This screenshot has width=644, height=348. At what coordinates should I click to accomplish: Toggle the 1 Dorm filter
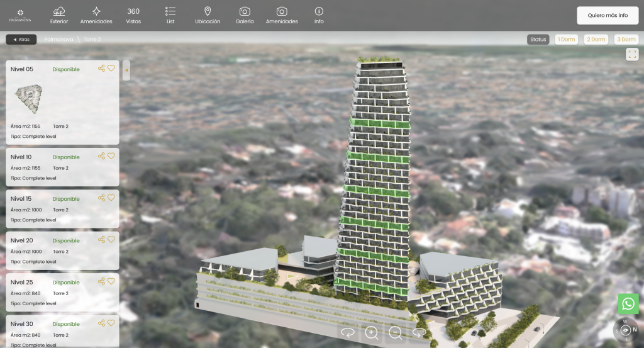566,40
